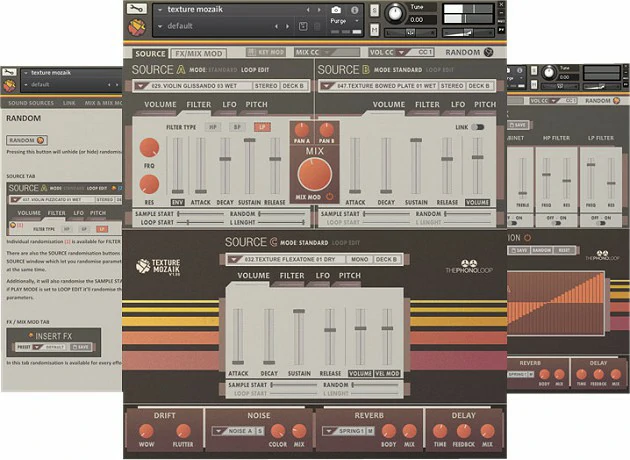Image resolution: width=630 pixels, height=460 pixels.
Task: Toggle the Mute M button
Action: point(374,30)
